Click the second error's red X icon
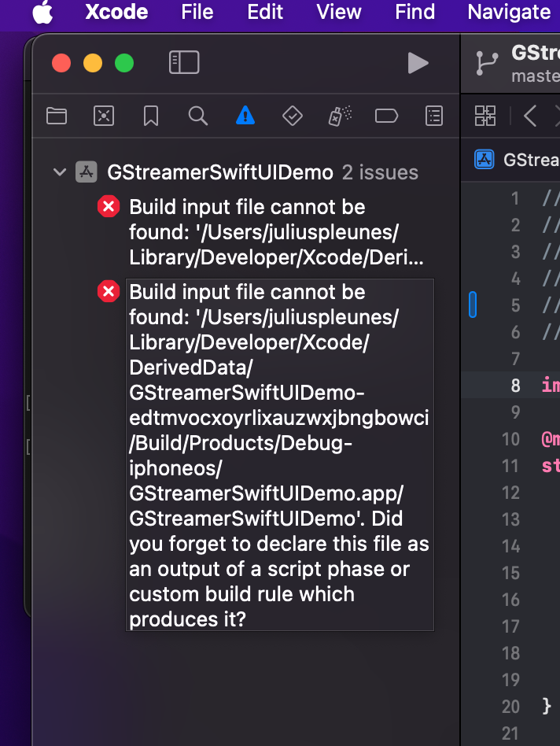 pyautogui.click(x=109, y=291)
